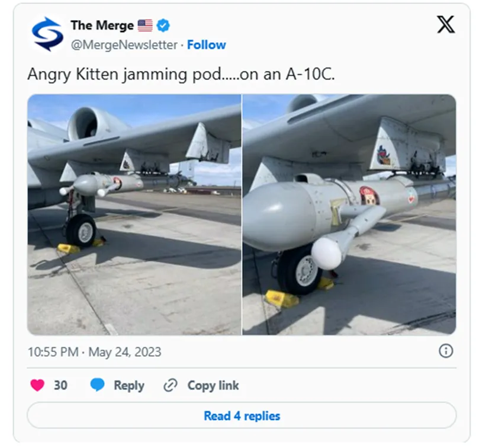Click the blue verified badge

[163, 25]
